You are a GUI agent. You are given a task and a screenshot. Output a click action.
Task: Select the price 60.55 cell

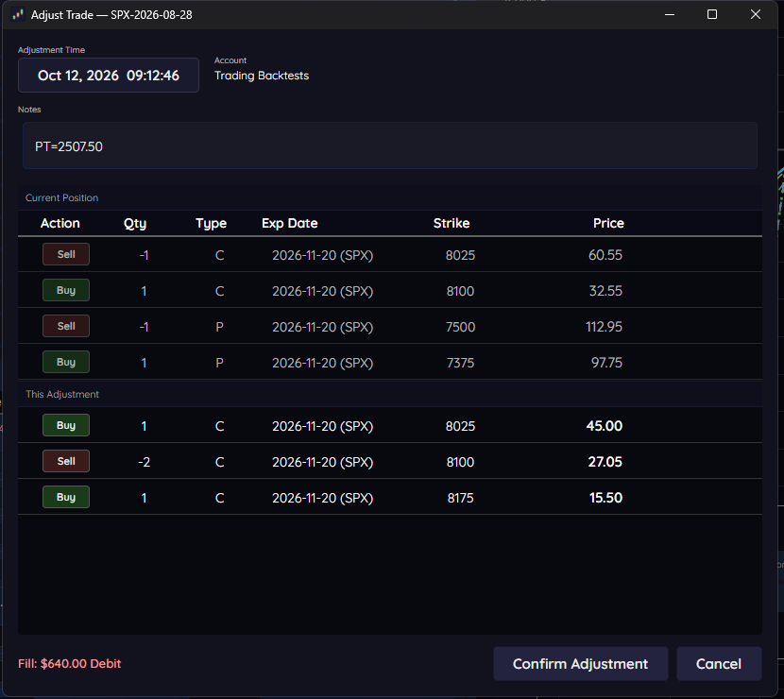pyautogui.click(x=605, y=255)
